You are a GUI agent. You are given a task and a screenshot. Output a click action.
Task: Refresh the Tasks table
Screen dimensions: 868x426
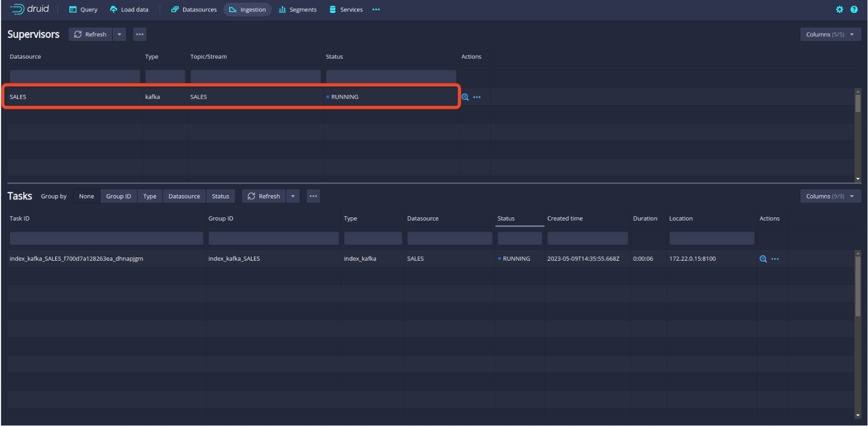[264, 196]
